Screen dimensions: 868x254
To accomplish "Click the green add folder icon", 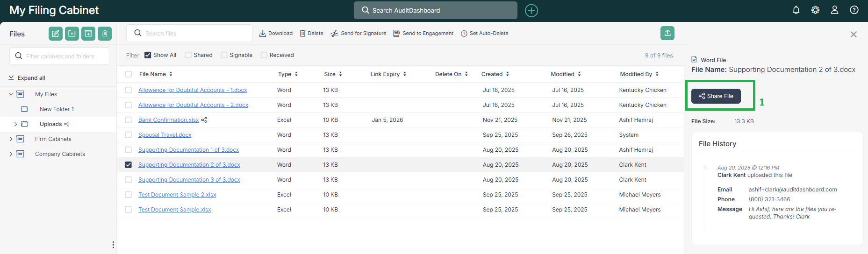I will click(x=72, y=34).
